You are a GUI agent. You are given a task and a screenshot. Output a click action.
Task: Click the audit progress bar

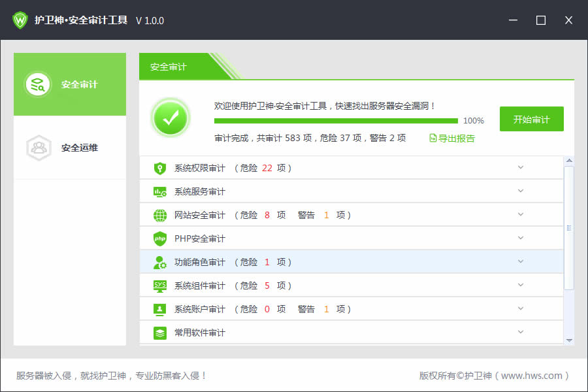click(336, 121)
